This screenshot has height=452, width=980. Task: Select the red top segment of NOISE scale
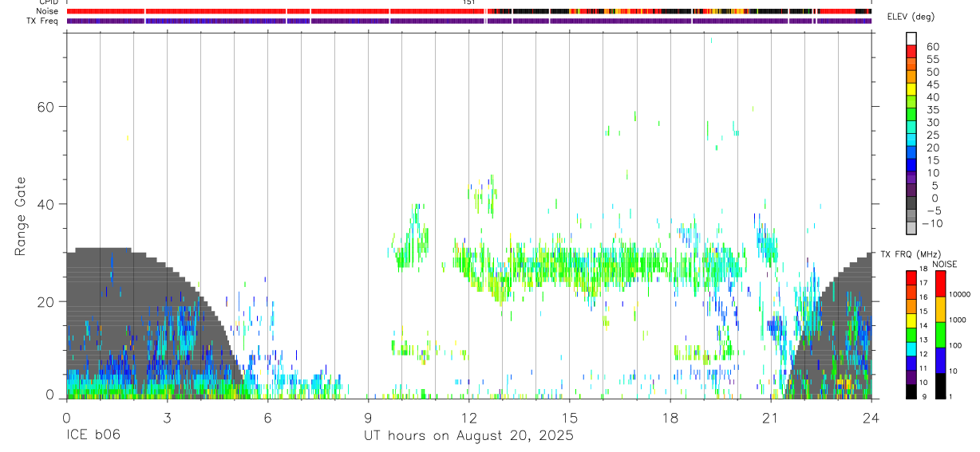(x=940, y=284)
